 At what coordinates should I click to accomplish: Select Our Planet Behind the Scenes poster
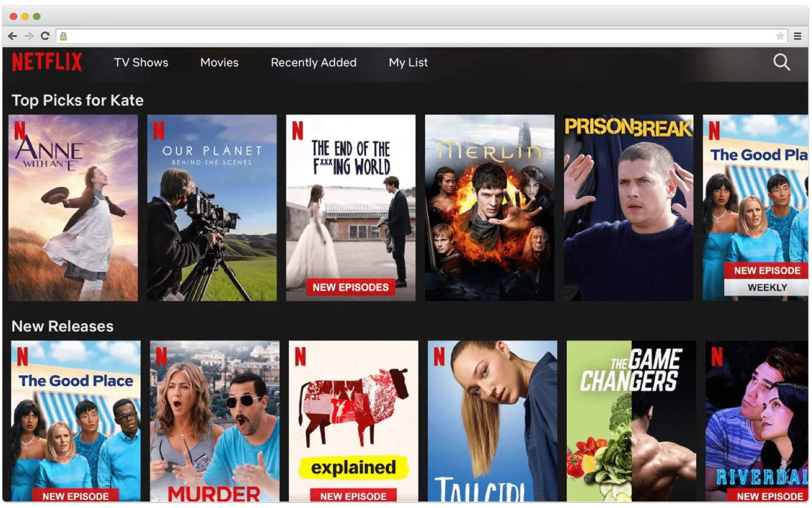pos(212,208)
